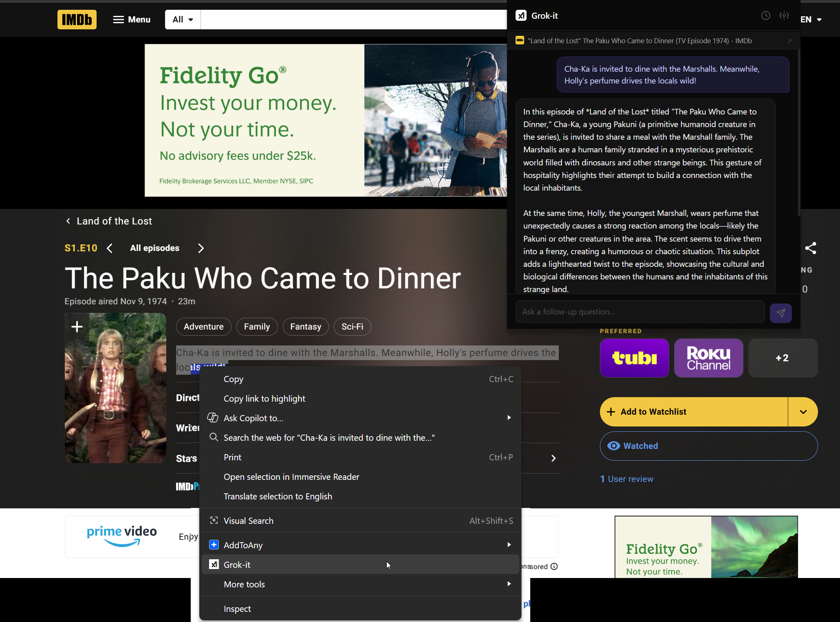The width and height of the screenshot is (840, 622).
Task: Click the share icon
Action: (x=810, y=248)
